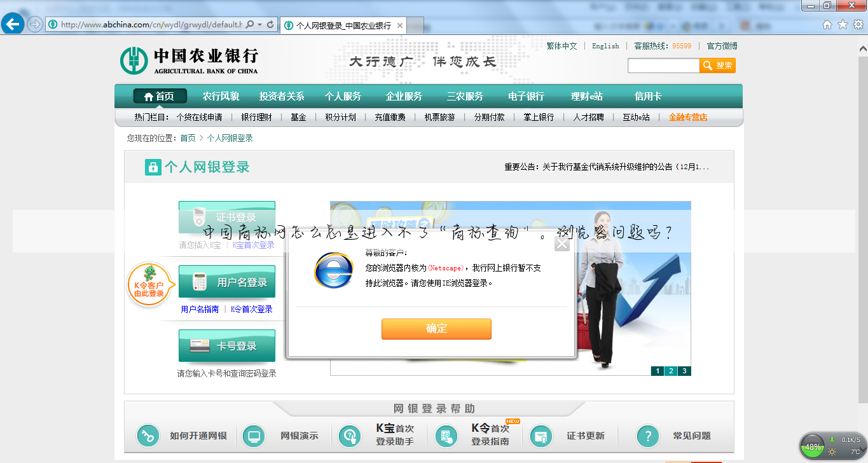Open 企业服务 menu
Image resolution: width=868 pixels, height=463 pixels.
tap(404, 96)
